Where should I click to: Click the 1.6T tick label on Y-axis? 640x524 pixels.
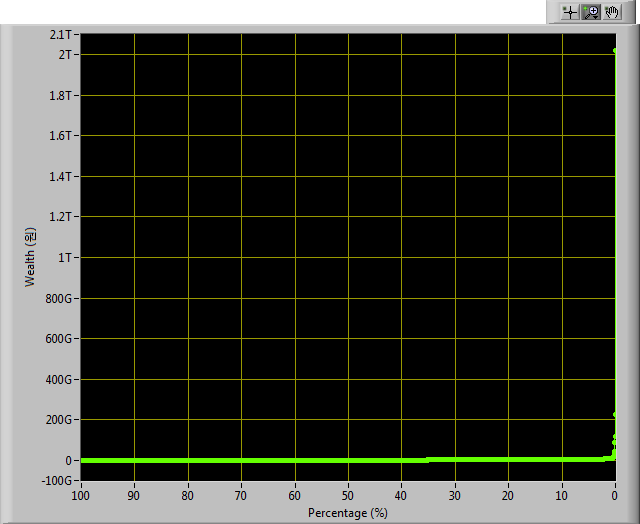[x=60, y=135]
